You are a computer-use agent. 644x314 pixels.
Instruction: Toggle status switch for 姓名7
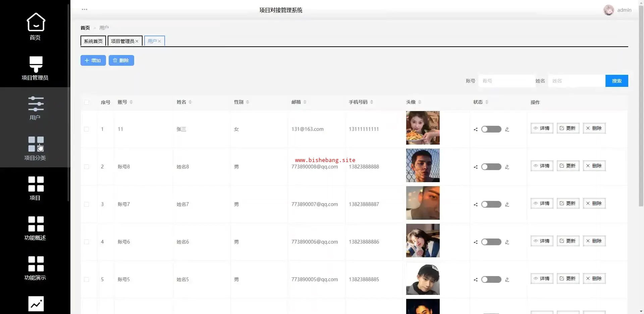point(491,205)
